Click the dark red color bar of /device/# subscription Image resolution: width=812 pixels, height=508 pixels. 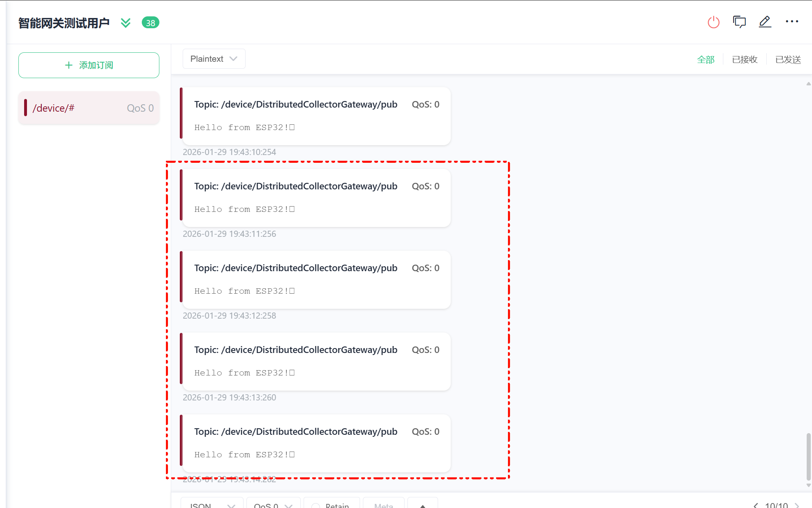coord(25,108)
